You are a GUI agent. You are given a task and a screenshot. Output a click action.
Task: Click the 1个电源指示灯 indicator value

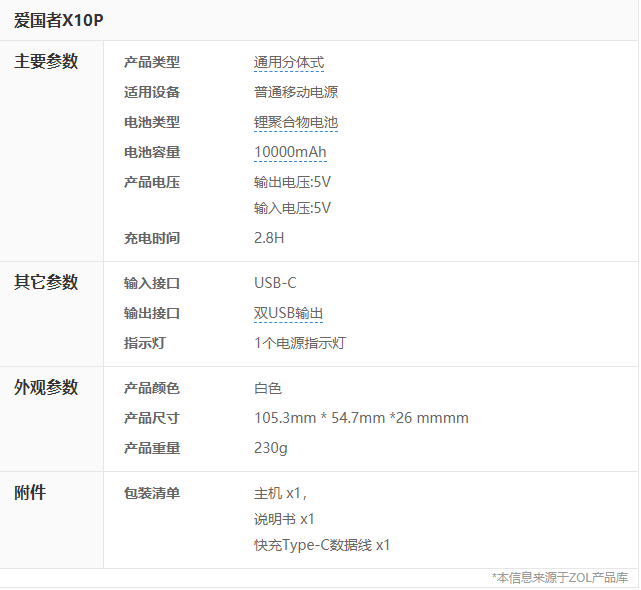coord(300,343)
